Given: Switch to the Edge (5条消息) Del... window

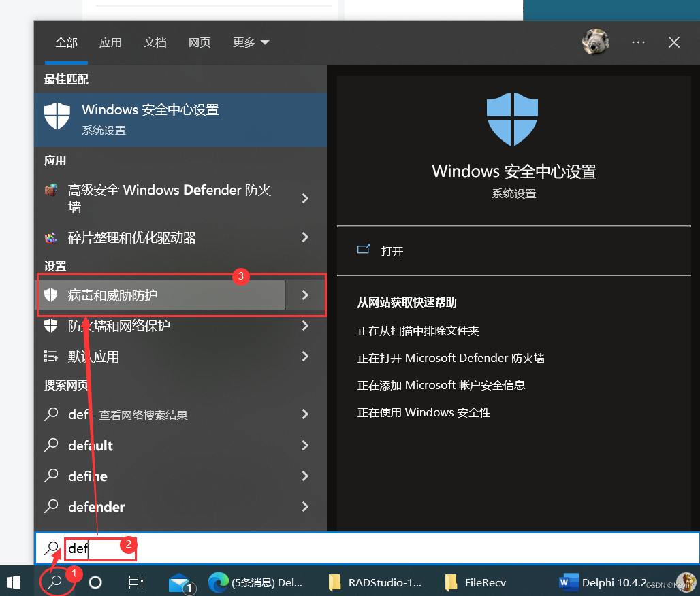Looking at the screenshot, I should (x=256, y=582).
